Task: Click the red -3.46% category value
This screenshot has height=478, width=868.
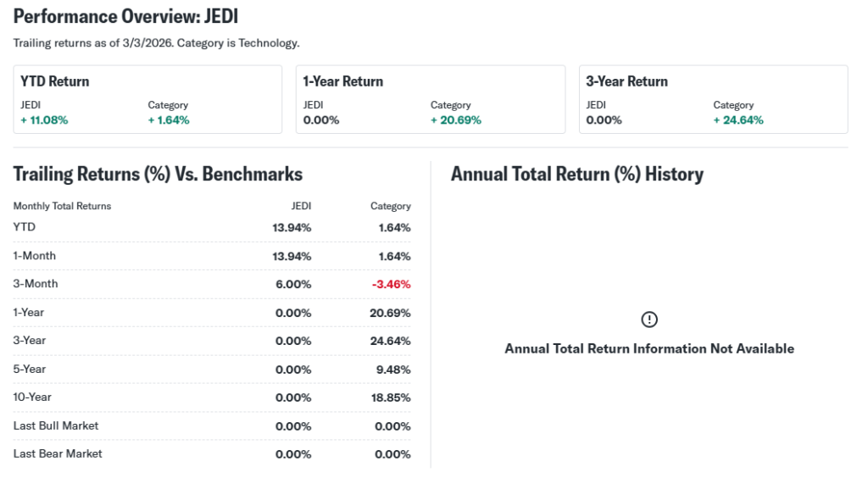Action: coord(391,285)
